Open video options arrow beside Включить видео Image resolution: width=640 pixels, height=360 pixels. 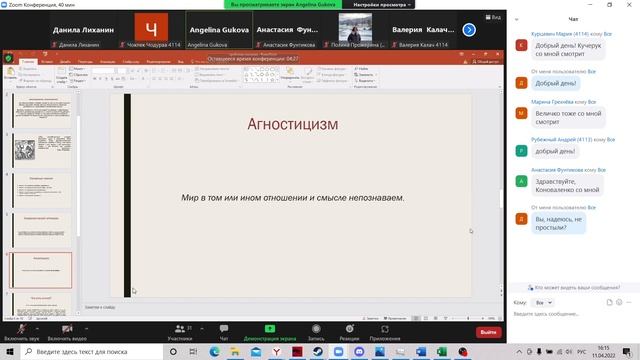[87, 329]
